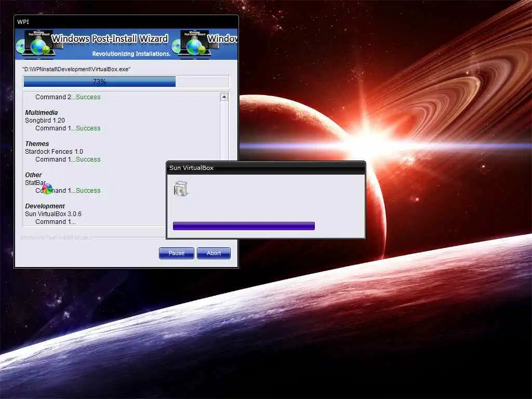Click Command 1 line under Sun VirtualBox 3.0.6
Screen dimensions: 532x399
tap(56, 222)
